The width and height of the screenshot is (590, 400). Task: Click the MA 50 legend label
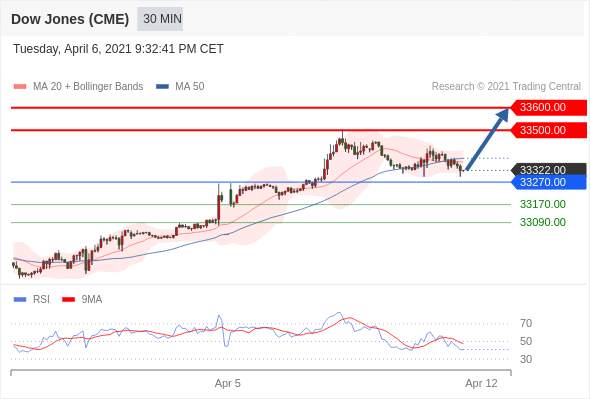coord(190,87)
